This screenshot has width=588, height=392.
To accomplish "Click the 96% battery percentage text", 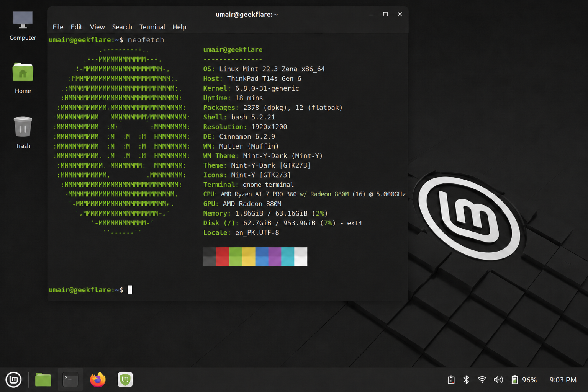I will [529, 380].
